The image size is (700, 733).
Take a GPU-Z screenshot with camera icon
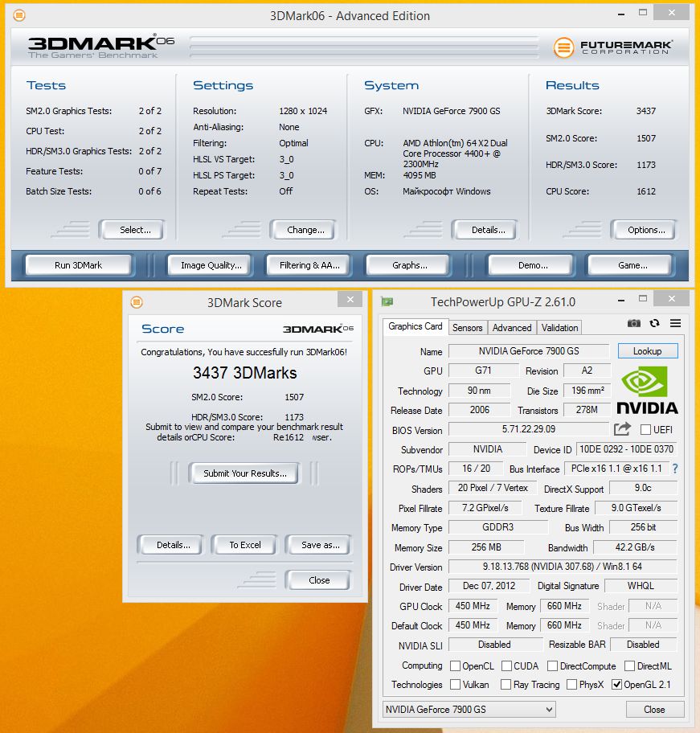(x=633, y=323)
